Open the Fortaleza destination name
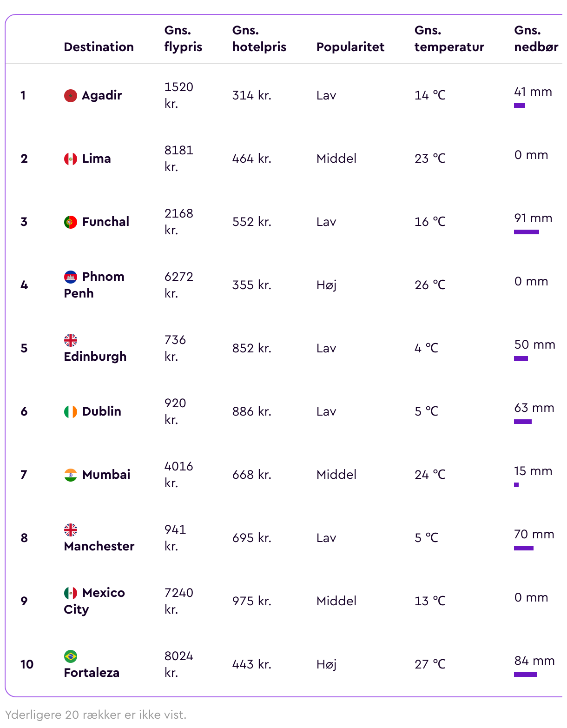This screenshot has height=728, width=567. [92, 673]
